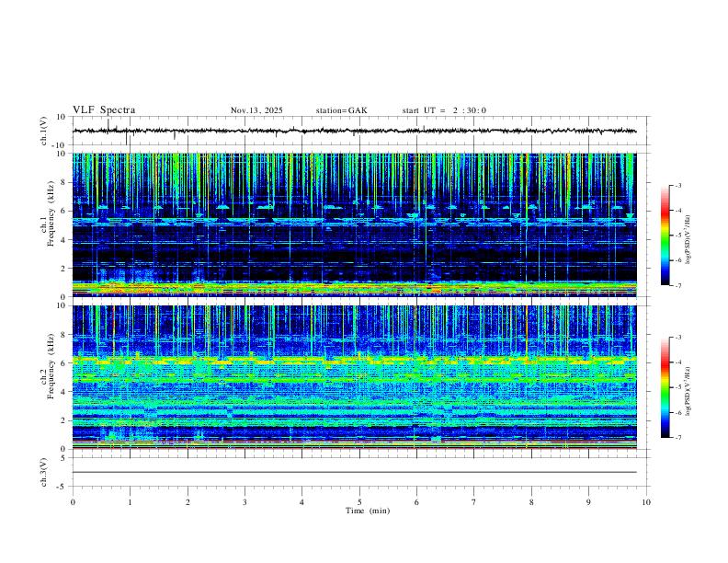
Task: Click the ch.3 flat voltage trace
Action: pyautogui.click(x=354, y=472)
